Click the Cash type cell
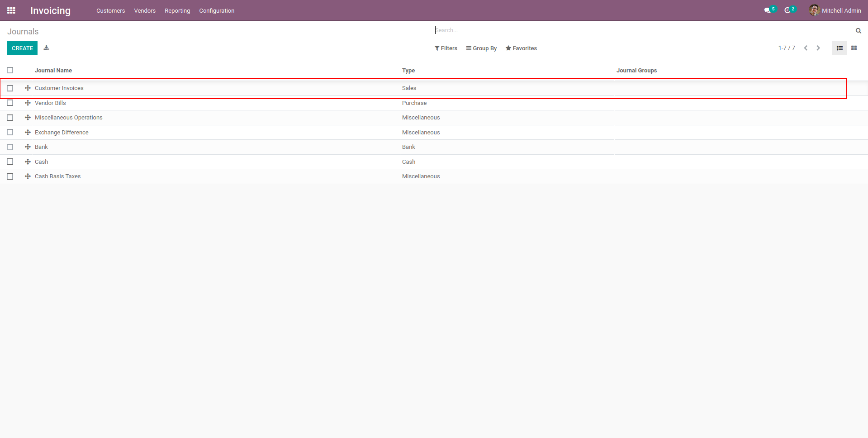Viewport: 868px width, 438px height. point(408,162)
